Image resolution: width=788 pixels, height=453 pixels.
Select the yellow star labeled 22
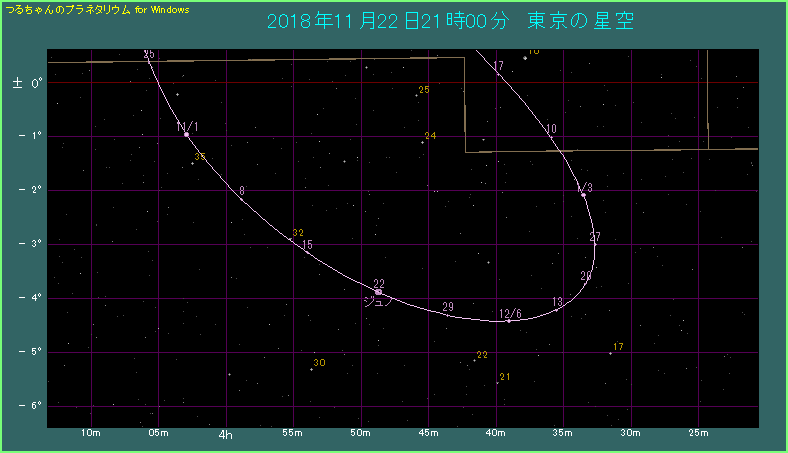(x=474, y=361)
